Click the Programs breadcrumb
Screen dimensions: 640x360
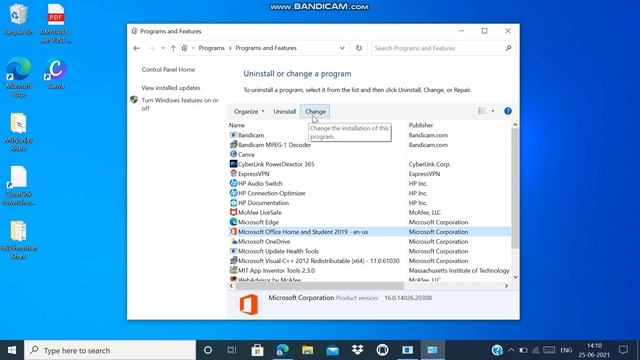point(211,48)
